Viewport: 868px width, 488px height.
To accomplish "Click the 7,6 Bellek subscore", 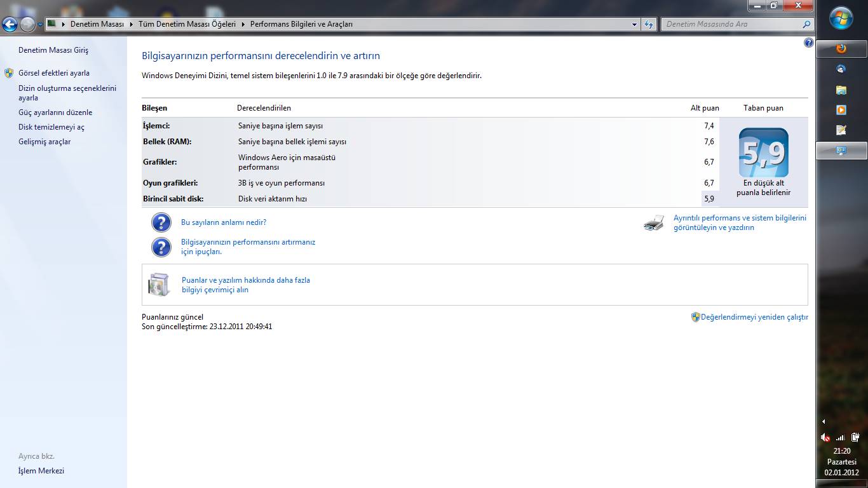I will pos(709,142).
